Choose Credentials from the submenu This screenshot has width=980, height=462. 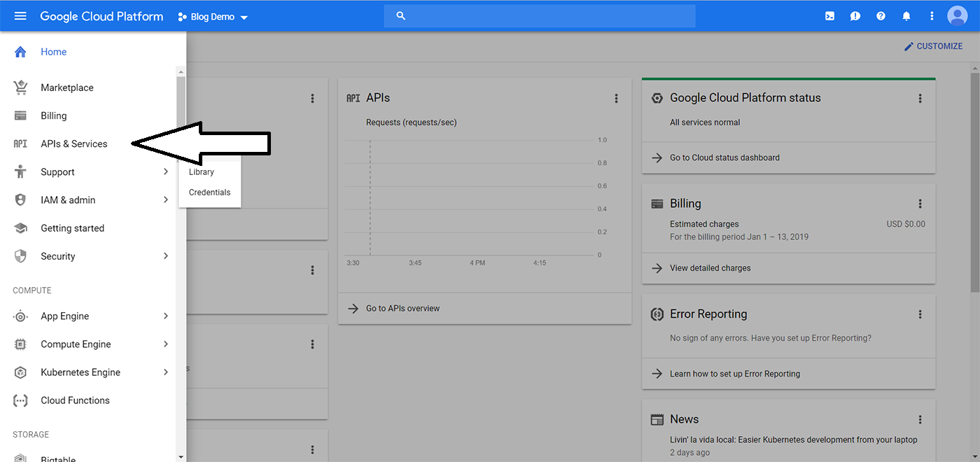point(209,192)
